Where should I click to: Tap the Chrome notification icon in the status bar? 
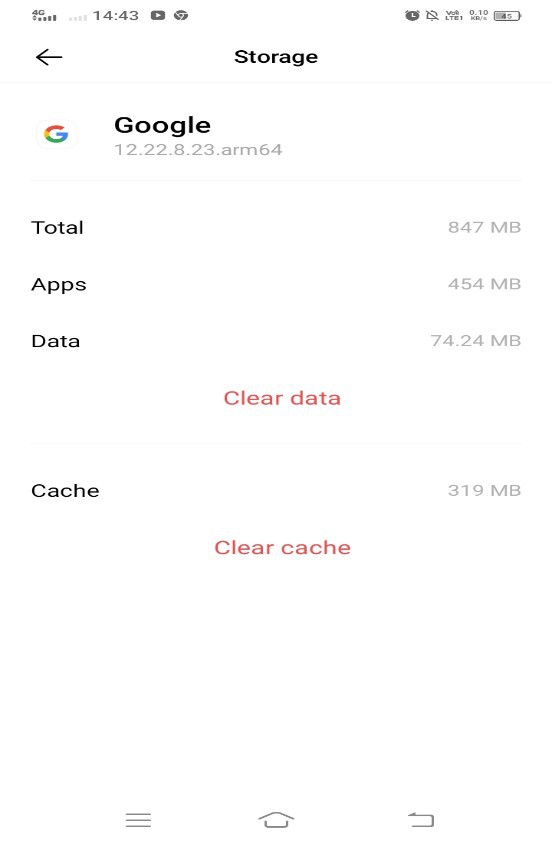pos(181,16)
